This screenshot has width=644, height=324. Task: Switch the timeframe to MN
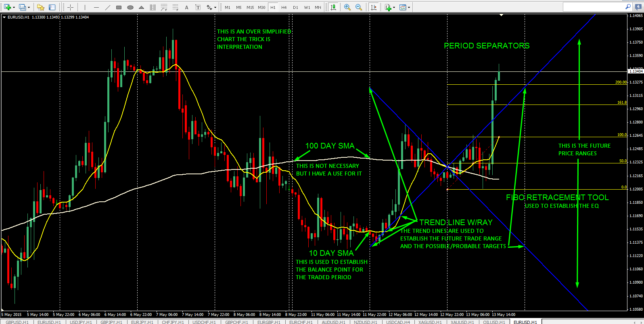point(318,7)
